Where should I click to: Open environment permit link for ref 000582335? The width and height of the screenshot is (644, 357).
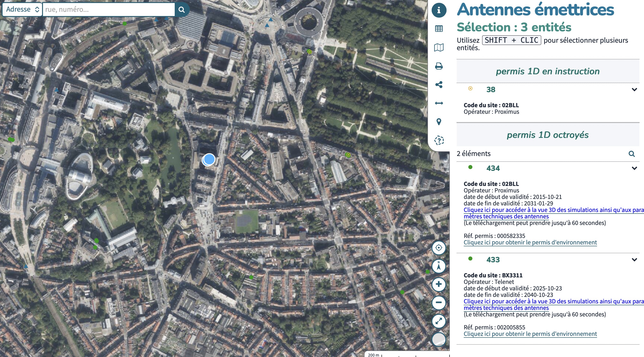[530, 242]
